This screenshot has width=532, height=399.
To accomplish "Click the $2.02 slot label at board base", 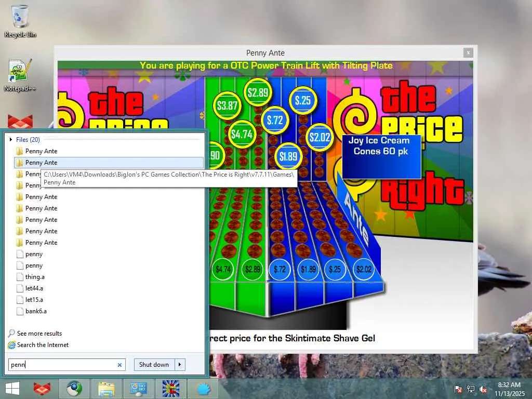I will (364, 270).
